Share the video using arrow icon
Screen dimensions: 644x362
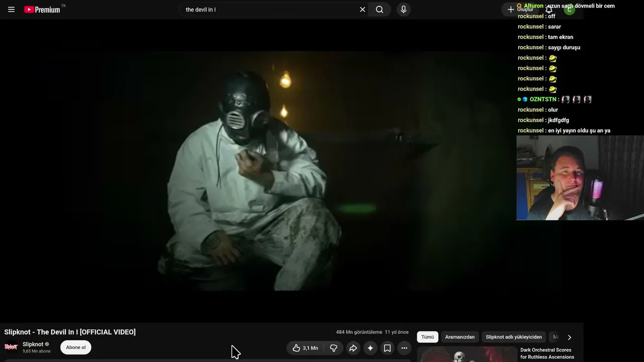353,348
